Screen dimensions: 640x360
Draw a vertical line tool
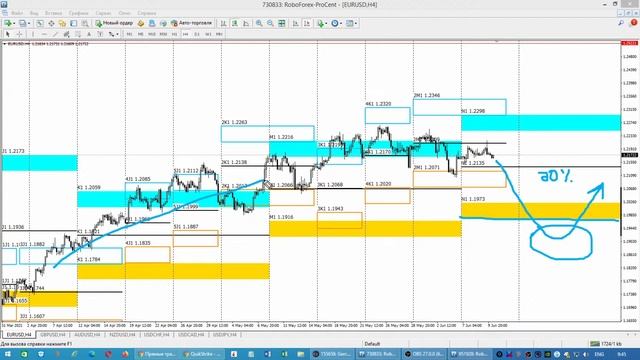point(33,34)
